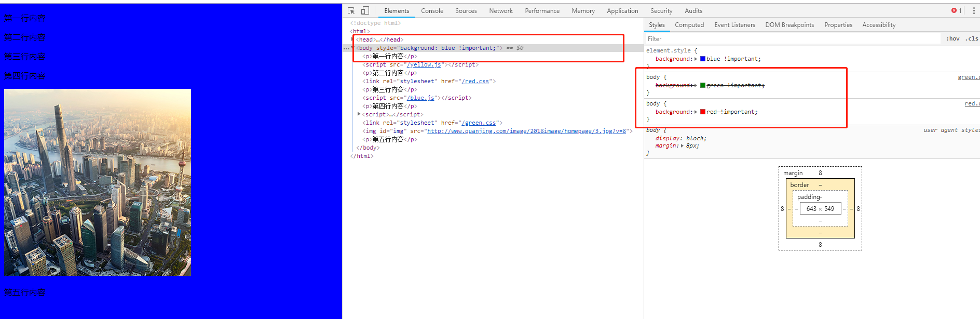980x319 pixels.
Task: Click 第一行内容 text on the blue page
Action: [x=24, y=18]
